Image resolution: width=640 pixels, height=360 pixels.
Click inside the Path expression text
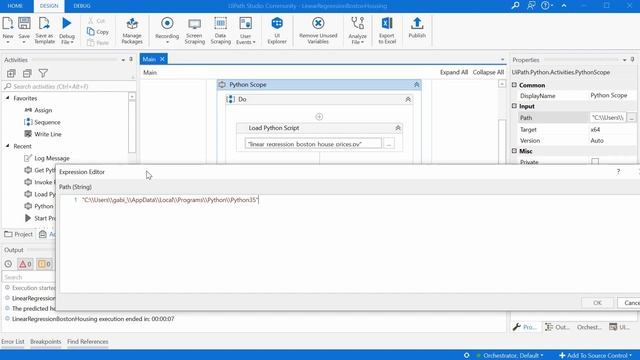click(171, 200)
